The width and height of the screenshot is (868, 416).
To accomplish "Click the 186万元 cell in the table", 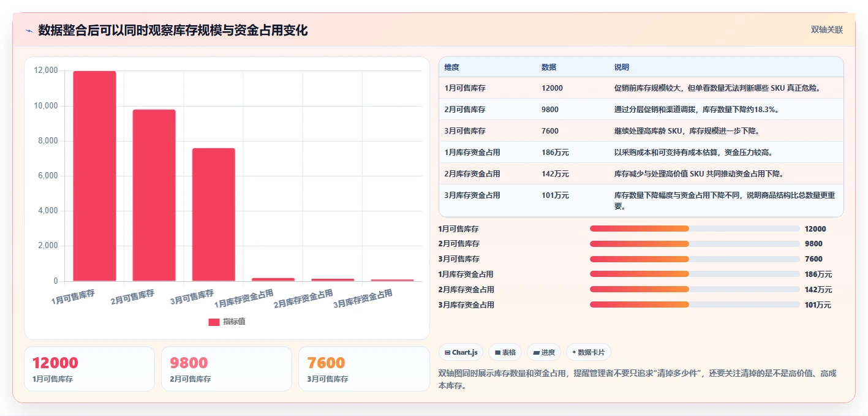I will [555, 153].
